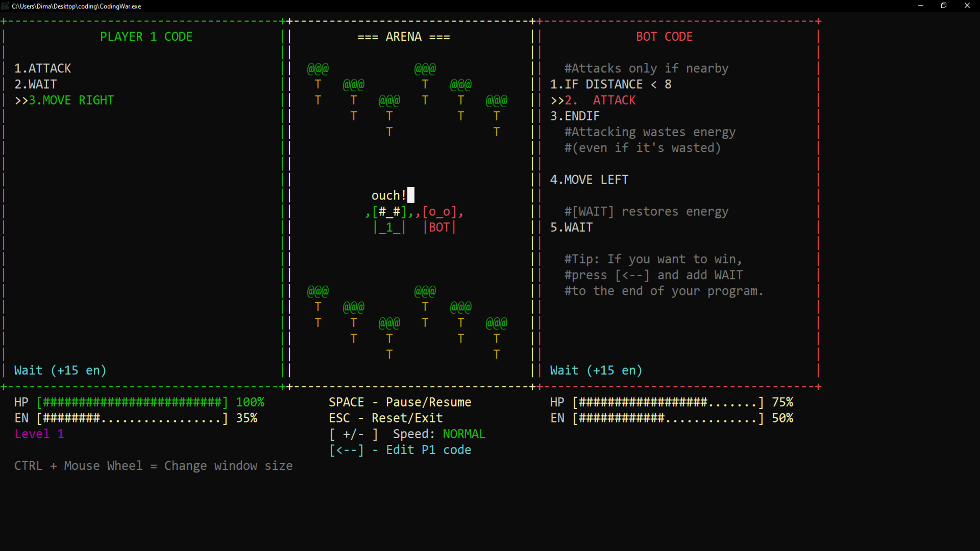Click 'ESC - Reset/Exit' hint

386,418
